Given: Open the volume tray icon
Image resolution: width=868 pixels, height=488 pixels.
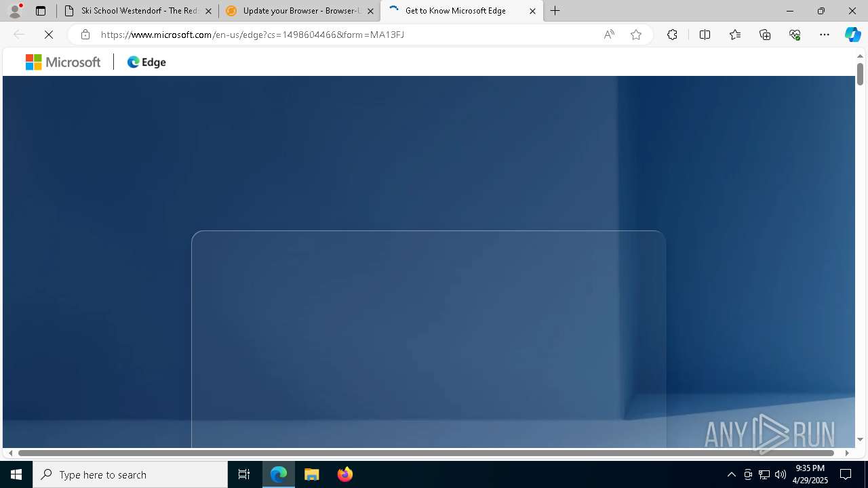Looking at the screenshot, I should [x=781, y=474].
